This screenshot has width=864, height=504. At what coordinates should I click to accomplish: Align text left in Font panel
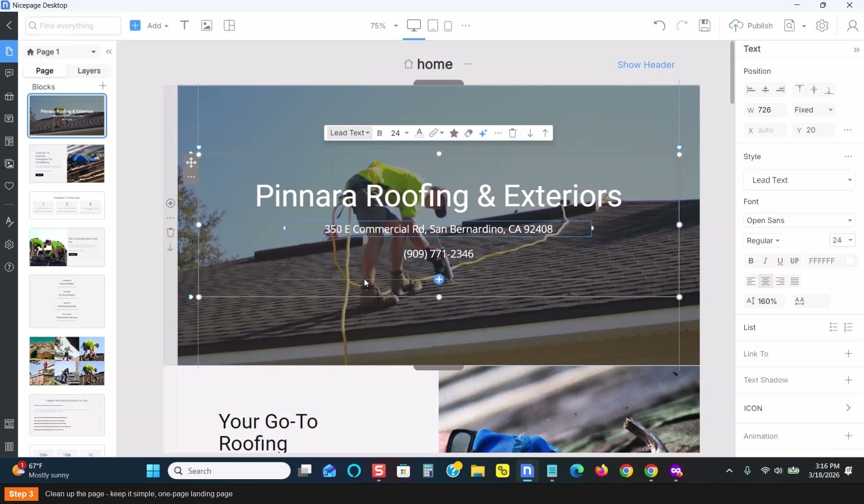[751, 281]
